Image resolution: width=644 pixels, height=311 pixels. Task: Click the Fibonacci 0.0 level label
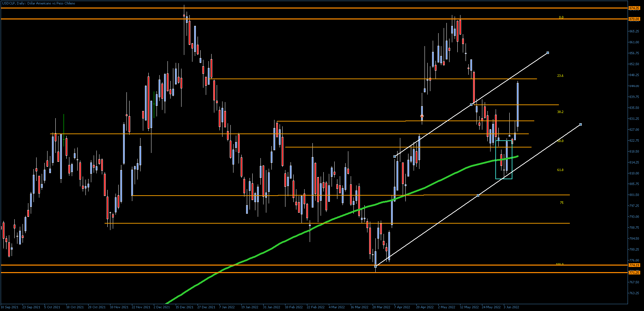pyautogui.click(x=561, y=17)
